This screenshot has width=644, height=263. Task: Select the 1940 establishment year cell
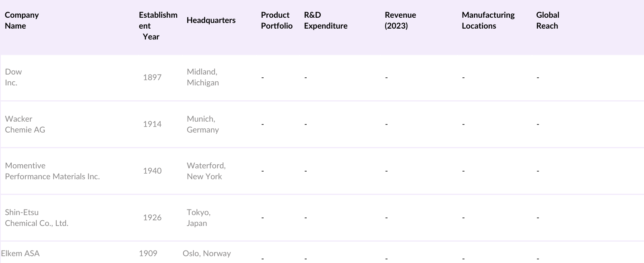pos(152,171)
